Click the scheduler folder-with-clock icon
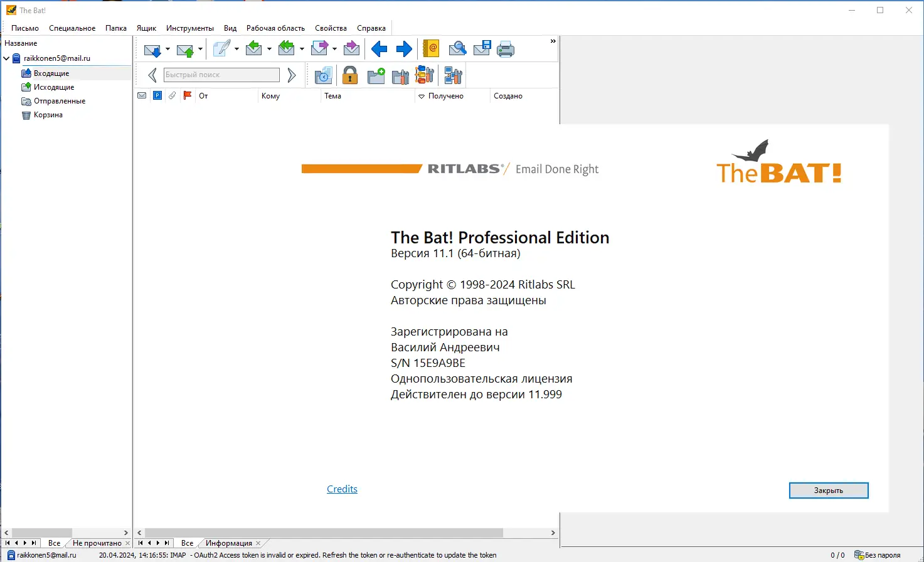 (323, 76)
